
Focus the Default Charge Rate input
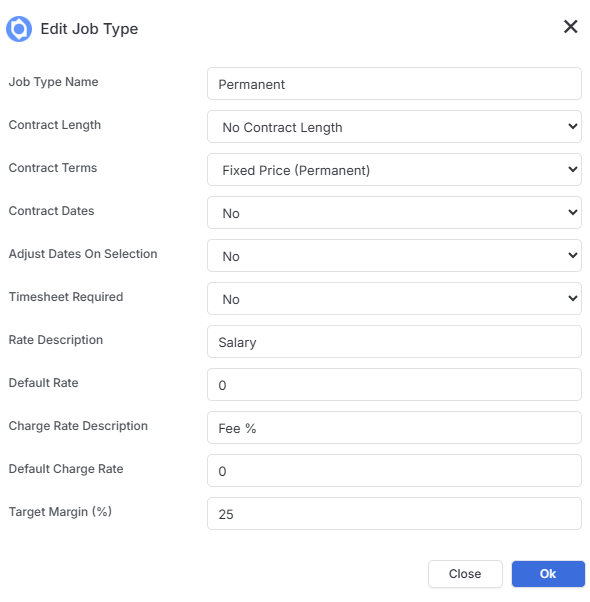coord(394,471)
